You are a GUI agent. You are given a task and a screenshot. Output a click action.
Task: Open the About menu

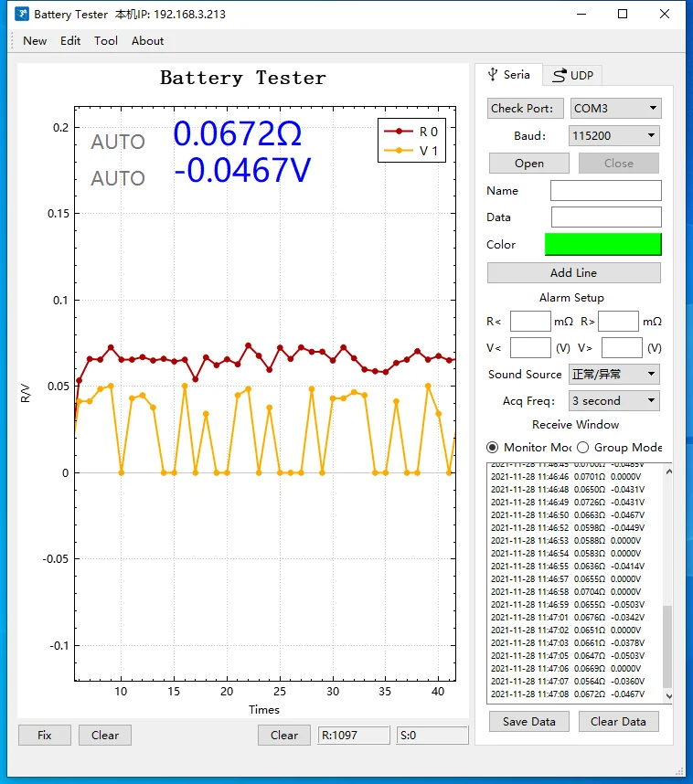click(147, 41)
